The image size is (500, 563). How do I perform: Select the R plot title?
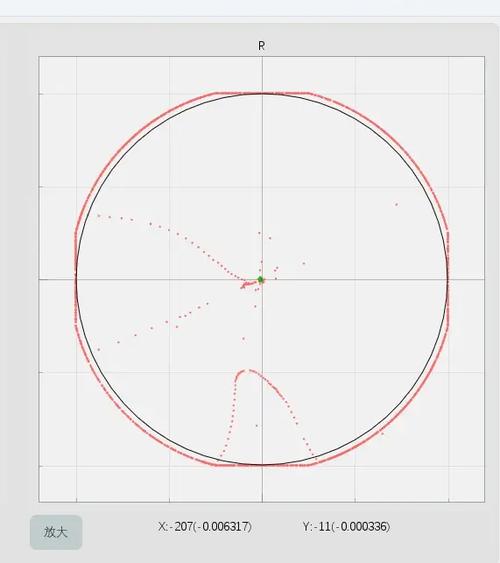[261, 46]
